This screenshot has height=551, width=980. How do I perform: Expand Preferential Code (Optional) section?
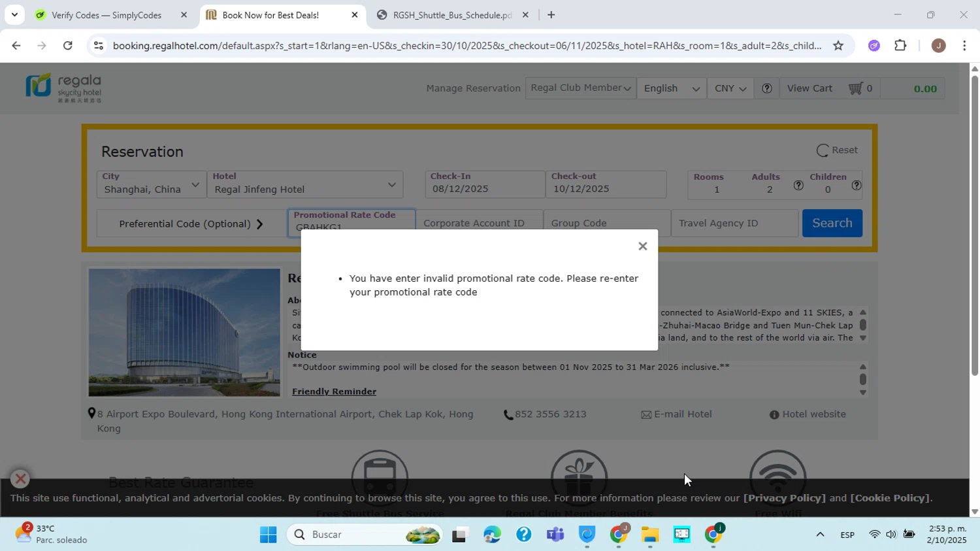click(x=191, y=224)
